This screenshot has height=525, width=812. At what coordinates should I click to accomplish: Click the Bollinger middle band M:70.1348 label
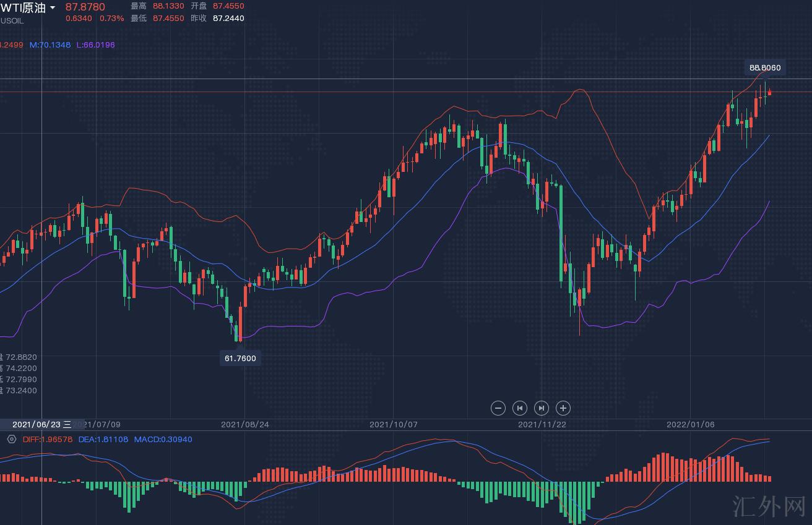(50, 45)
